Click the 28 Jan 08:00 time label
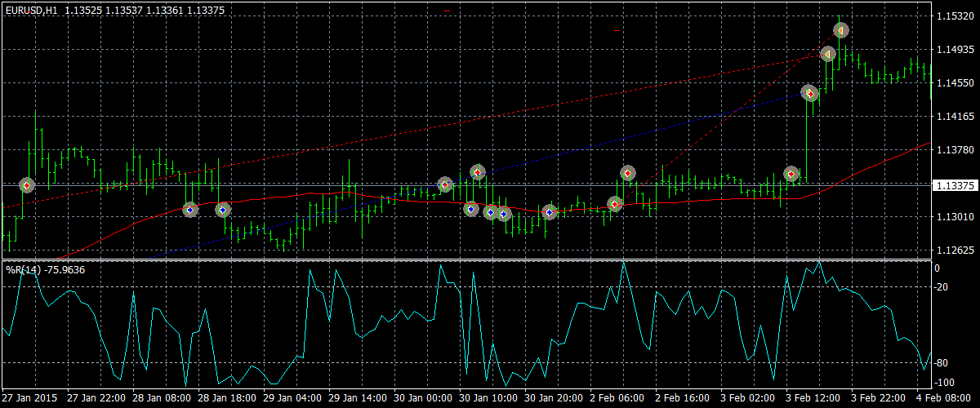This screenshot has width=980, height=408. [x=162, y=398]
